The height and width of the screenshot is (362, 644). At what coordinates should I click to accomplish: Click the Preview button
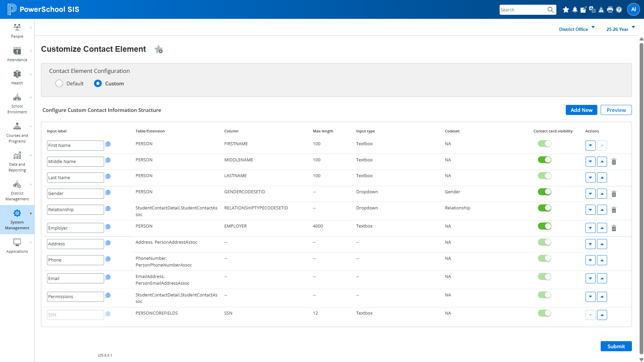[x=616, y=110]
